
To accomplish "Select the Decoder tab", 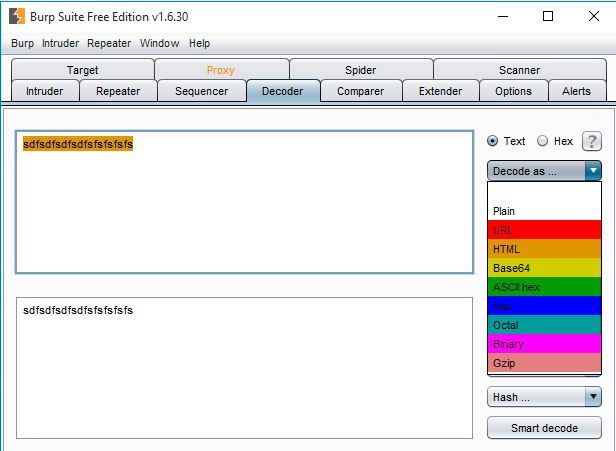I will coord(283,91).
